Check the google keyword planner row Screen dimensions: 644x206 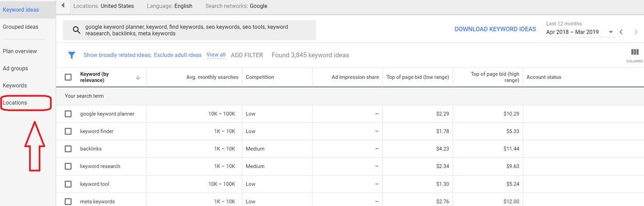68,114
